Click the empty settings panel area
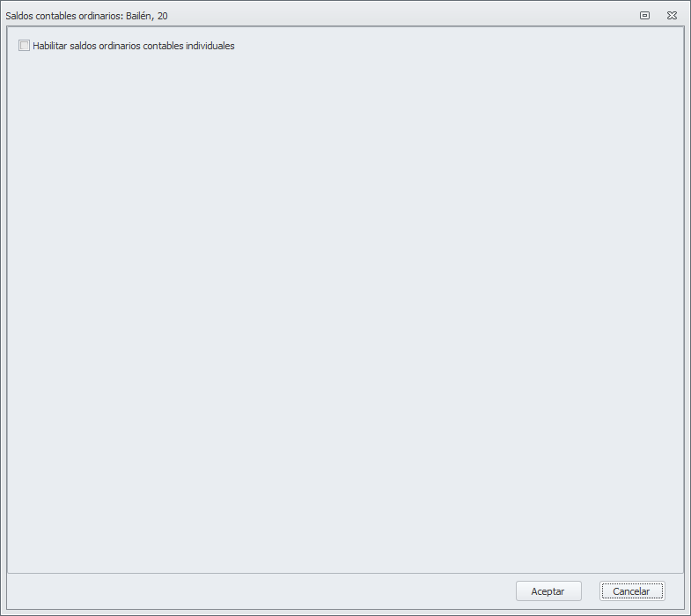This screenshot has width=691, height=616. 345,309
